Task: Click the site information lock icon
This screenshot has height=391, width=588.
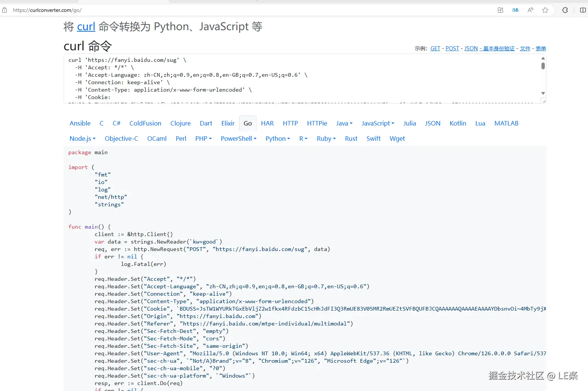Action: point(4,10)
